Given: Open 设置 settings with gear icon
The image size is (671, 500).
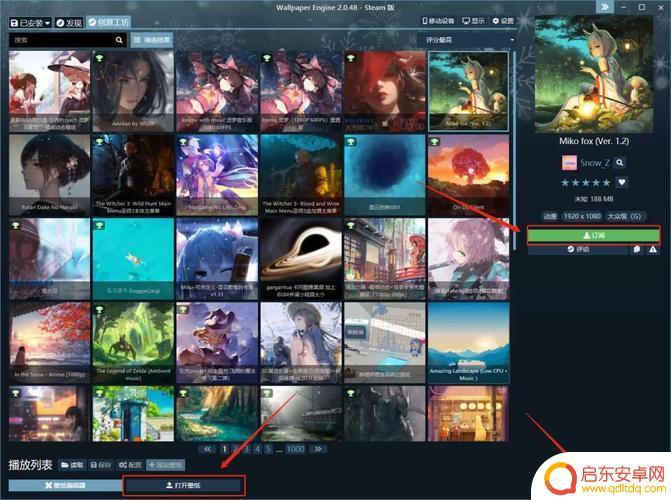Looking at the screenshot, I should point(503,21).
